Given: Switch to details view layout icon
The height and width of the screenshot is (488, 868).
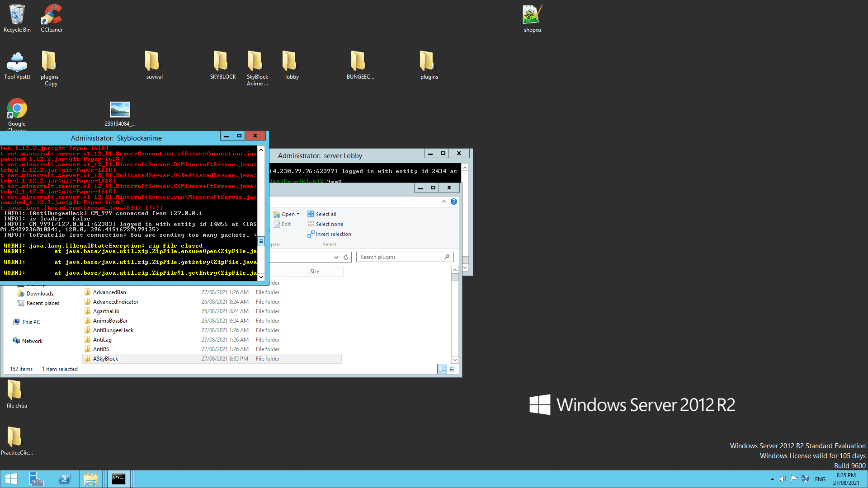Looking at the screenshot, I should tap(442, 369).
